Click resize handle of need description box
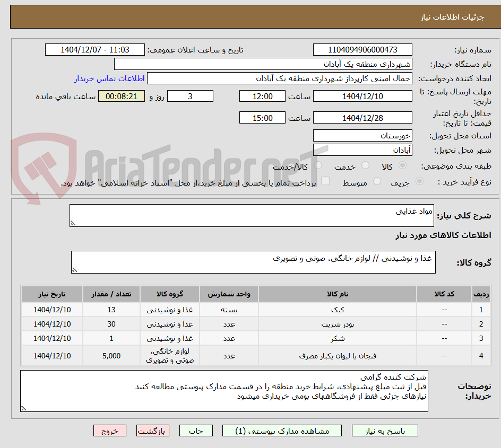The width and height of the screenshot is (501, 448). (73, 223)
